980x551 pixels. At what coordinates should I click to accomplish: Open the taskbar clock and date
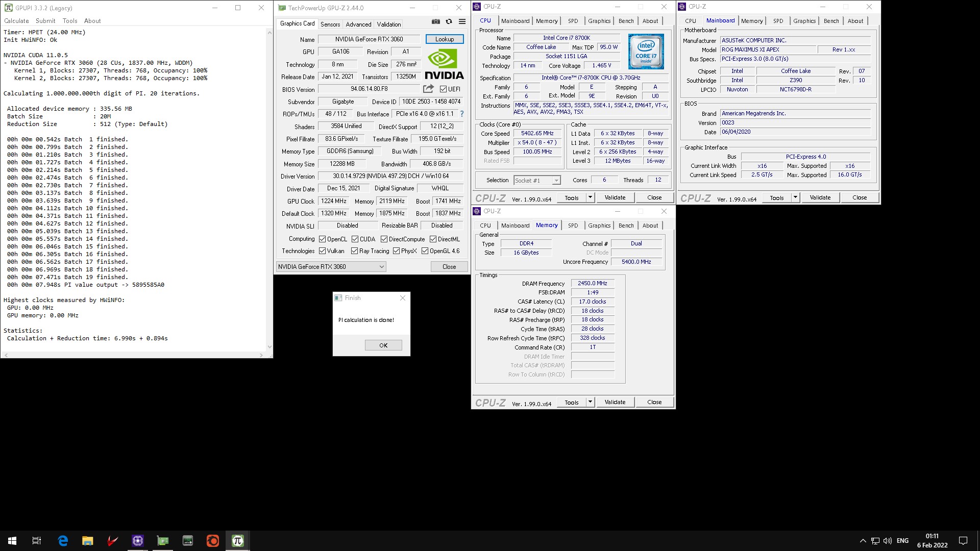point(932,541)
